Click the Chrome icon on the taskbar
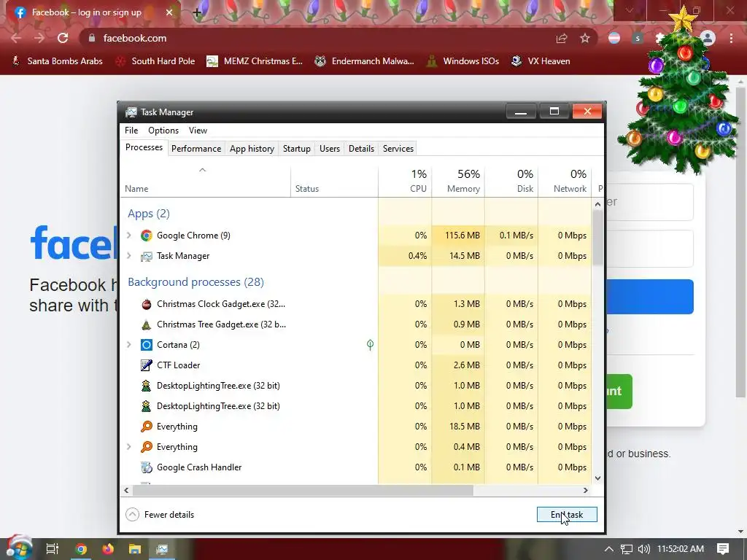This screenshot has height=560, width=747. (x=81, y=549)
